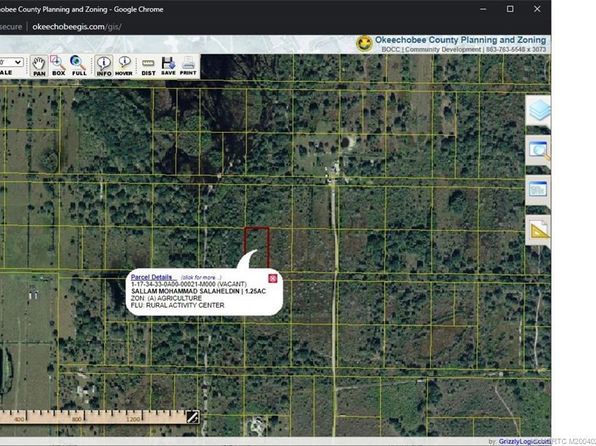Viewport: 596px width, 446px height.
Task: Click the FULL extent globe icon
Action: click(x=79, y=66)
